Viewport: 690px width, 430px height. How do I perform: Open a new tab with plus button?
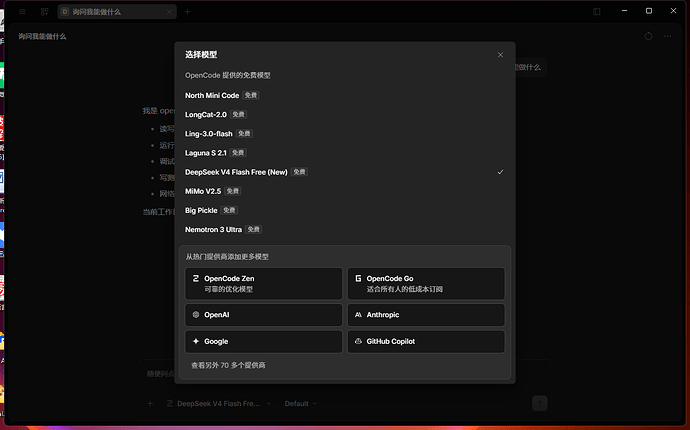tap(187, 12)
